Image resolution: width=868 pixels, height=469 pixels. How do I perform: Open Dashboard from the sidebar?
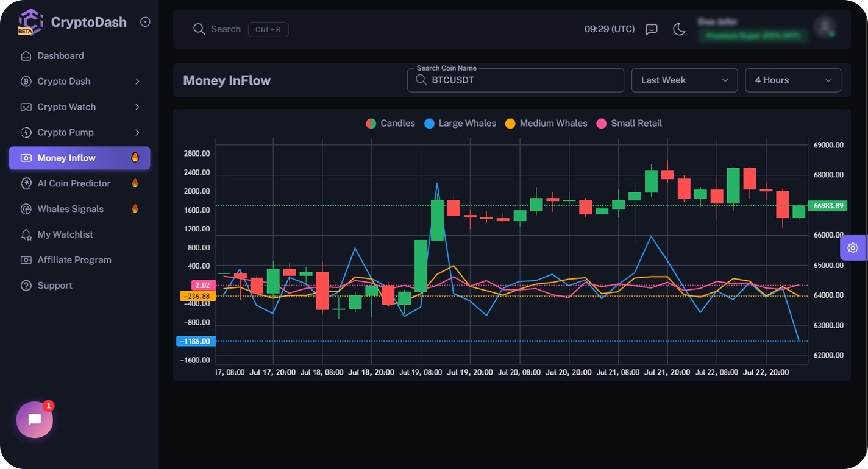click(x=79, y=56)
